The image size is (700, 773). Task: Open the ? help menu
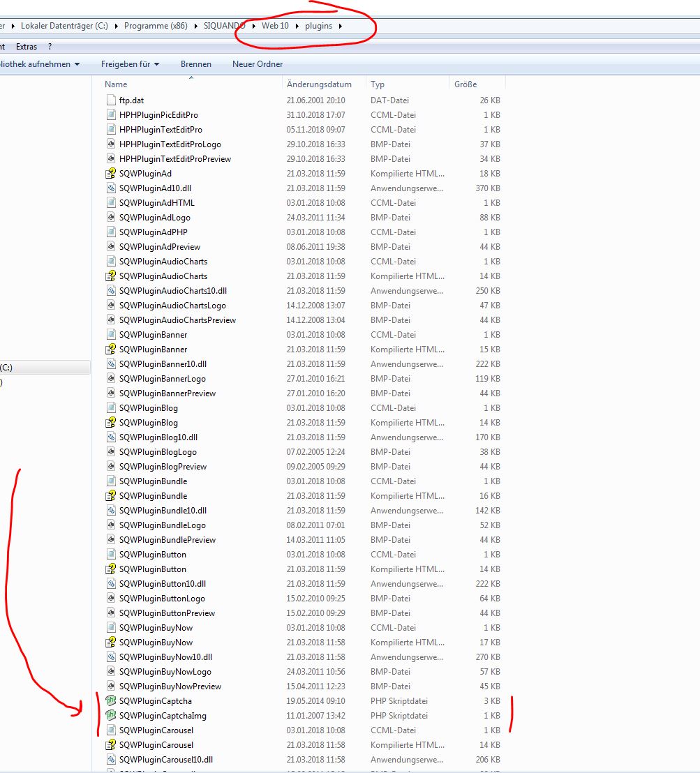pos(50,47)
